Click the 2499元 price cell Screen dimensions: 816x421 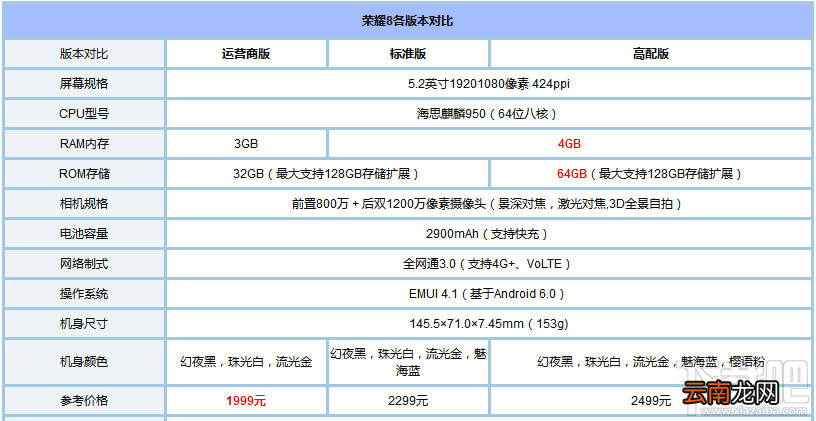(651, 401)
